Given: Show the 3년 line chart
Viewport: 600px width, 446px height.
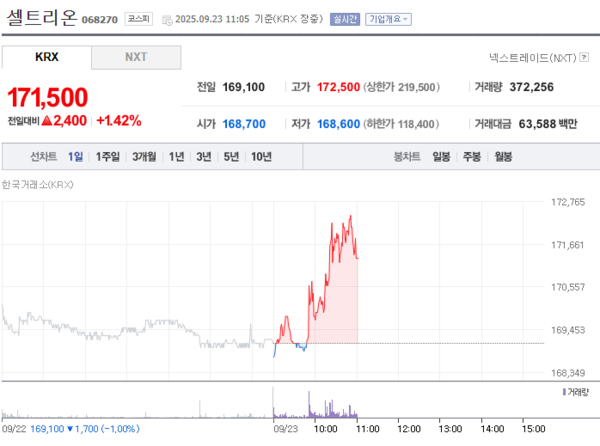Looking at the screenshot, I should [x=204, y=156].
